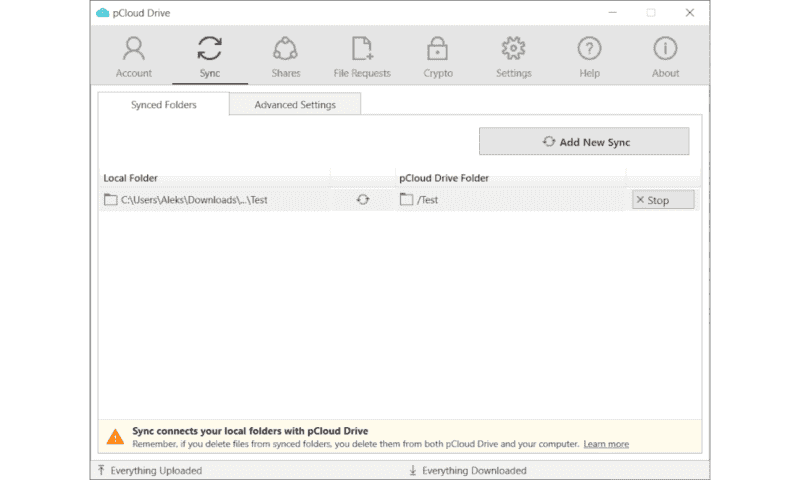Select the /Test pCloud Drive folder
This screenshot has height=480, width=800.
click(427, 200)
